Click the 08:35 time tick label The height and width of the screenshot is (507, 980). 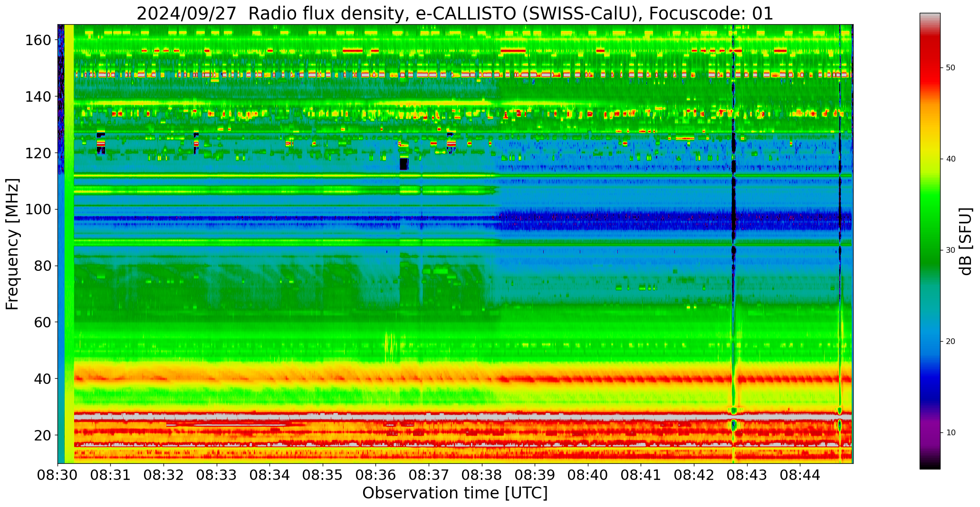(323, 475)
